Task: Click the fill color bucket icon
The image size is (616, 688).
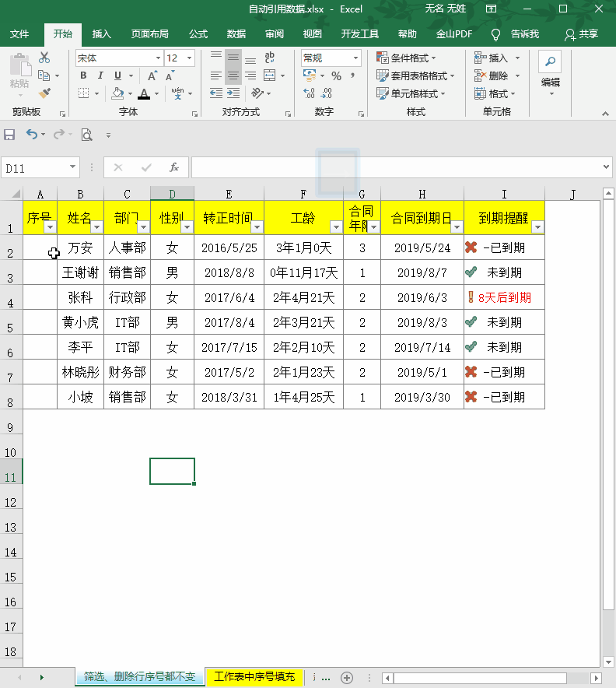Action: coord(117,93)
